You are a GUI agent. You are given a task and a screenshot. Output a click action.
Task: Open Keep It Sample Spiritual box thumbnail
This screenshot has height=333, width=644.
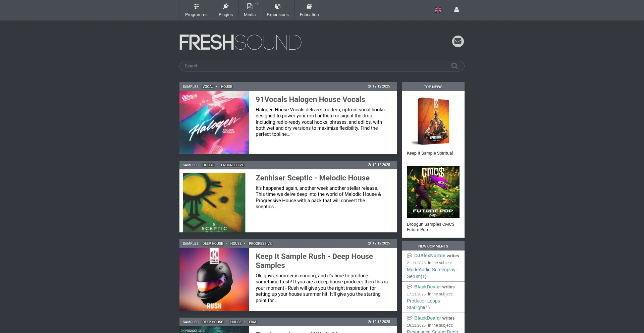[433, 121]
